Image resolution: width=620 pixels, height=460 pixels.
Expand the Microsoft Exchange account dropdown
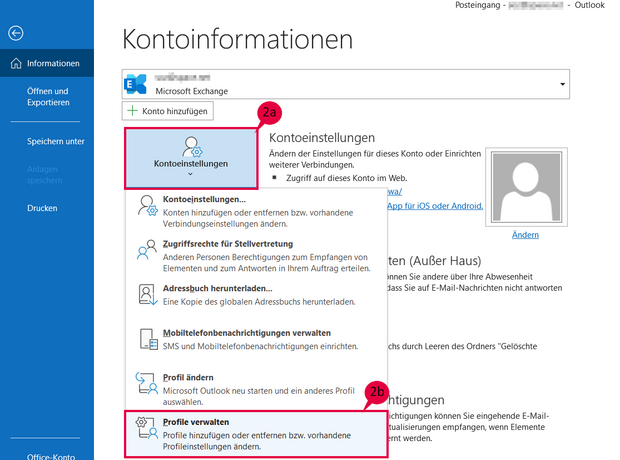(x=562, y=84)
